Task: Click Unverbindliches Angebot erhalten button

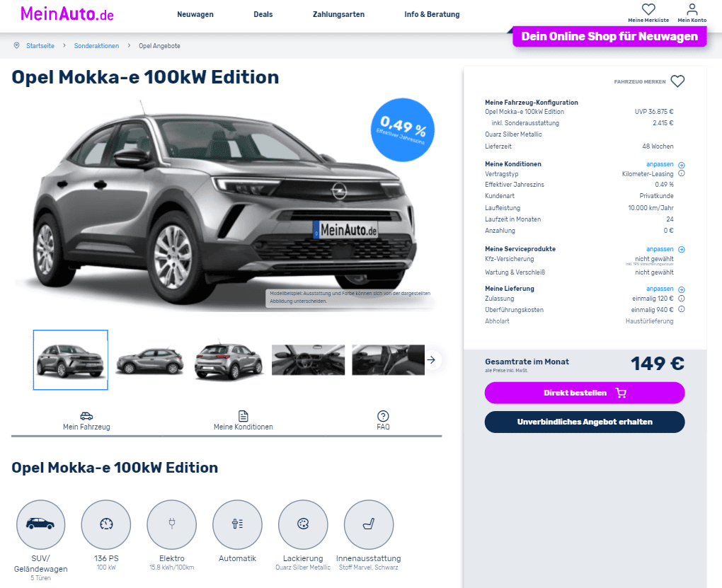Action: pos(584,422)
